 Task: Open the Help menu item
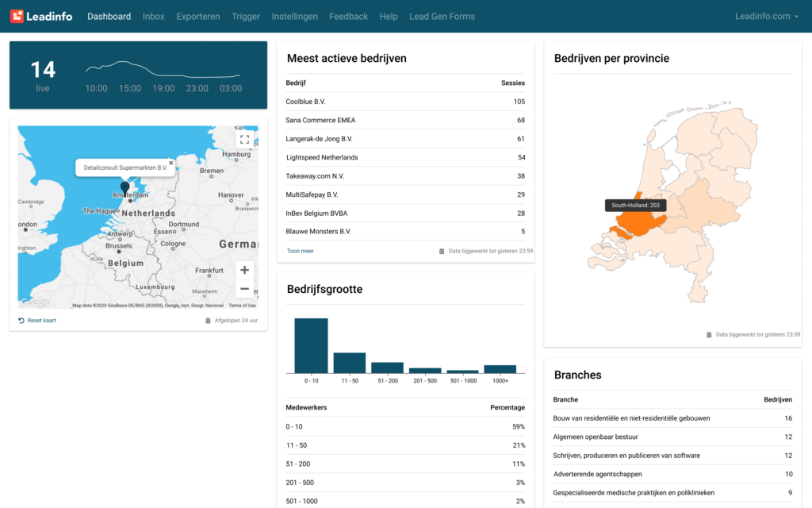tap(389, 17)
